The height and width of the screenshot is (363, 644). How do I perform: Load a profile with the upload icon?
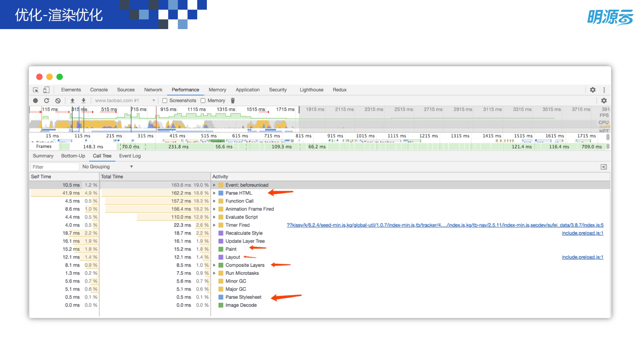[x=72, y=100]
